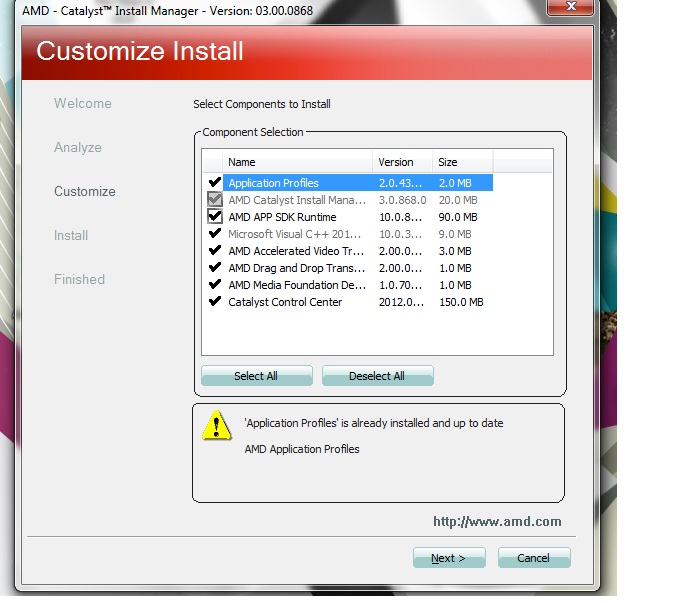677x603 pixels.
Task: Toggle the AMD Catalyst Install Manager checkbox
Action: tap(215, 199)
